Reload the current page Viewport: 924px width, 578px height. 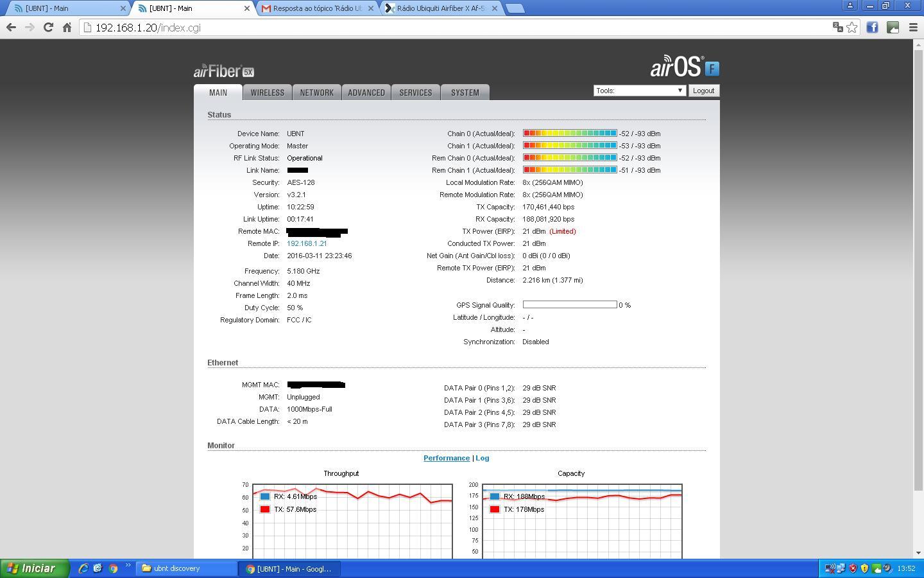[x=48, y=28]
